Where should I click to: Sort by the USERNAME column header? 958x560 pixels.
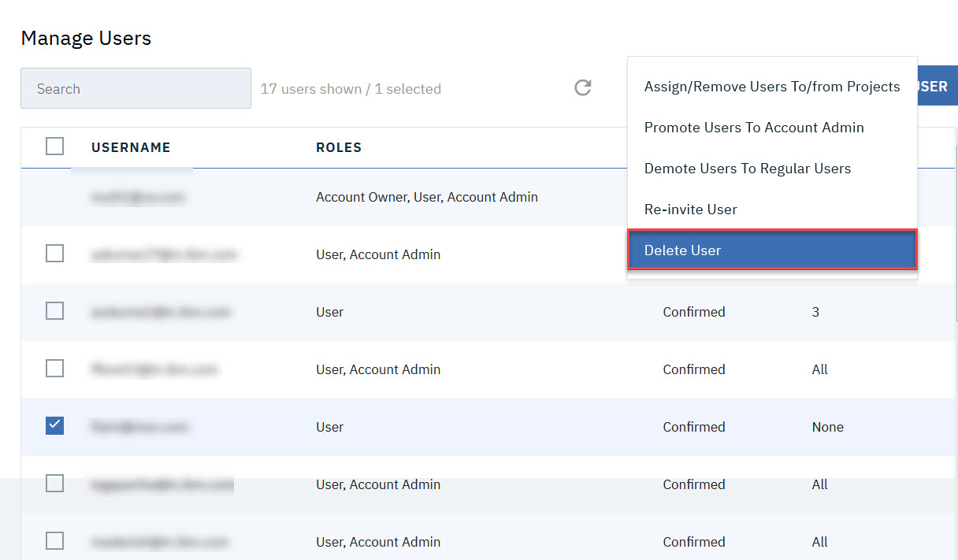tap(131, 147)
